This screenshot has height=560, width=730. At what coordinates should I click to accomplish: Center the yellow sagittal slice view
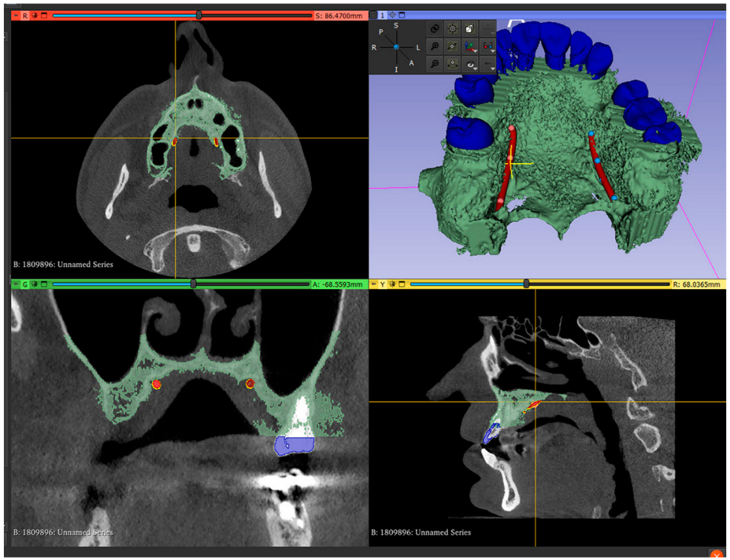pos(392,284)
